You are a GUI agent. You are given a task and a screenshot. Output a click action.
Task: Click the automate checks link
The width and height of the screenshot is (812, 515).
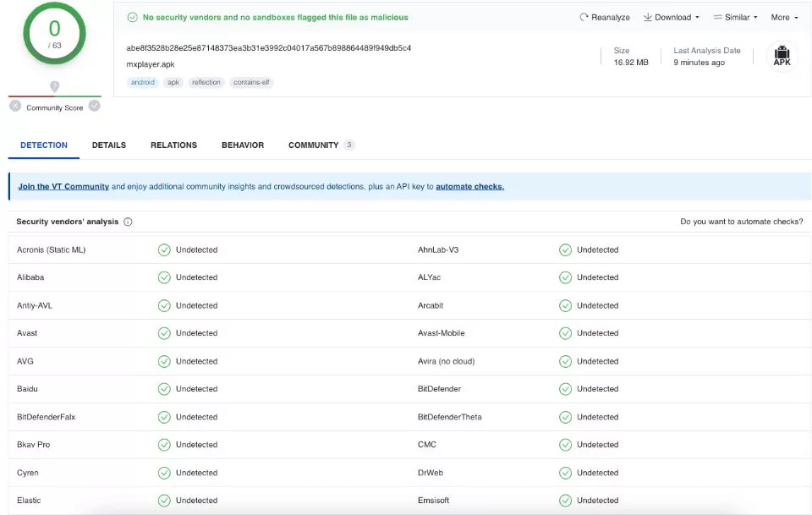pyautogui.click(x=469, y=186)
